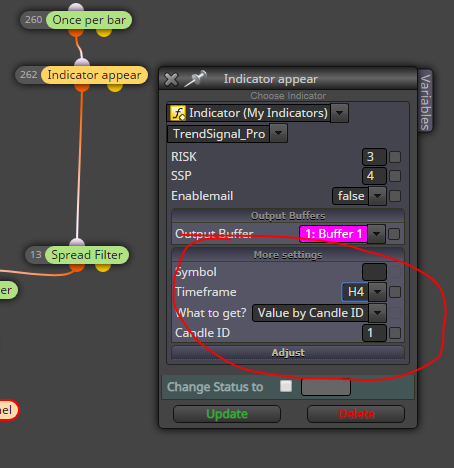Edit the RISK value field
Viewport: 454px width, 468px height.
coord(374,157)
